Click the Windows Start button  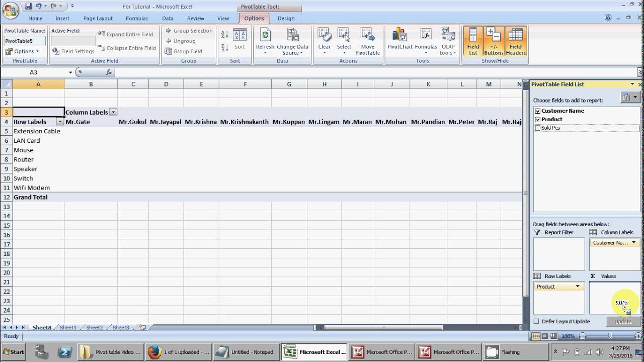pyautogui.click(x=14, y=352)
